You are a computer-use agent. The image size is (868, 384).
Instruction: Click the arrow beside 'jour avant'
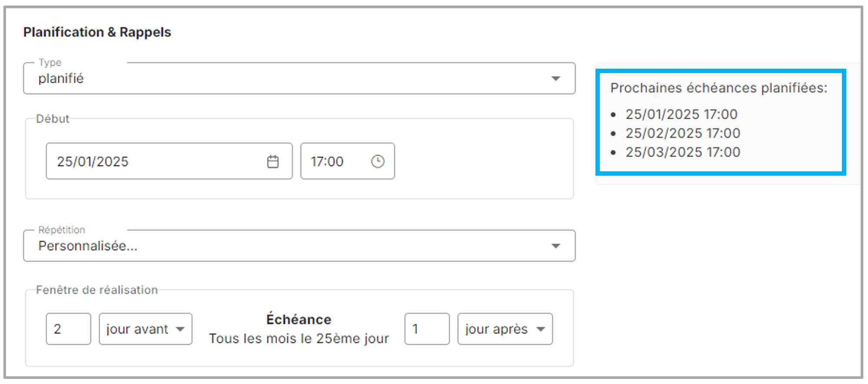click(180, 329)
